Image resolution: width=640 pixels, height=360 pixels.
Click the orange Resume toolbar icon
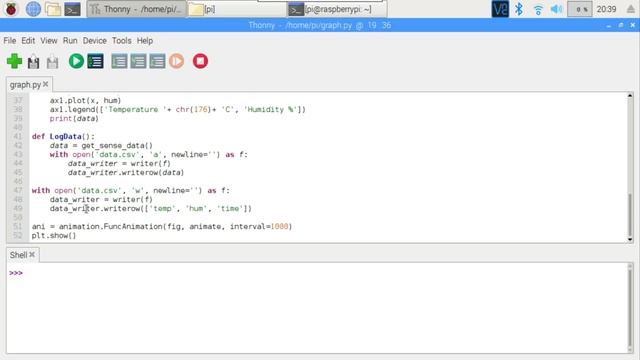click(176, 61)
